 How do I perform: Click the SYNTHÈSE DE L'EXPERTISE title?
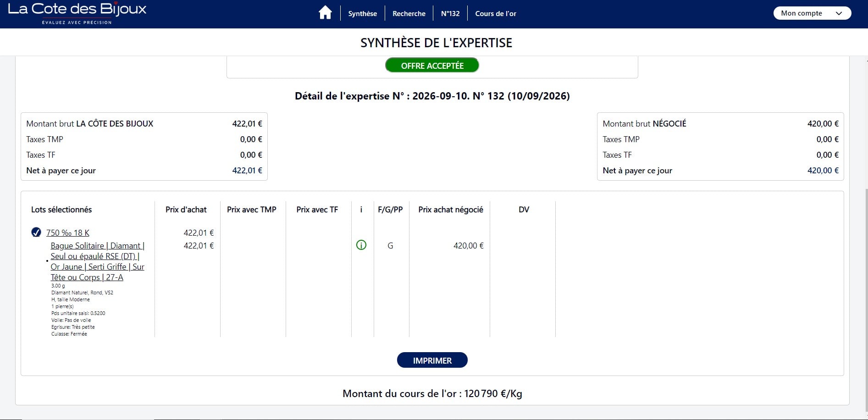(x=436, y=43)
